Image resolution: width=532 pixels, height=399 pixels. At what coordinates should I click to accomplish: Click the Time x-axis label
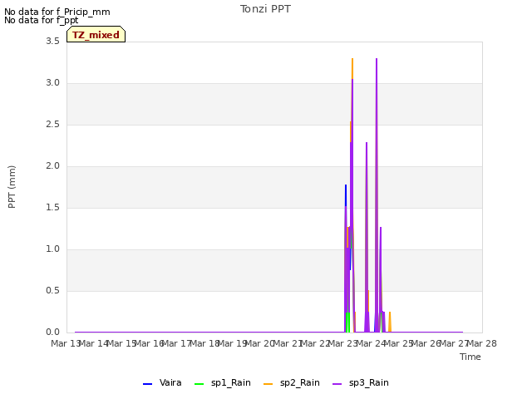click(x=470, y=357)
